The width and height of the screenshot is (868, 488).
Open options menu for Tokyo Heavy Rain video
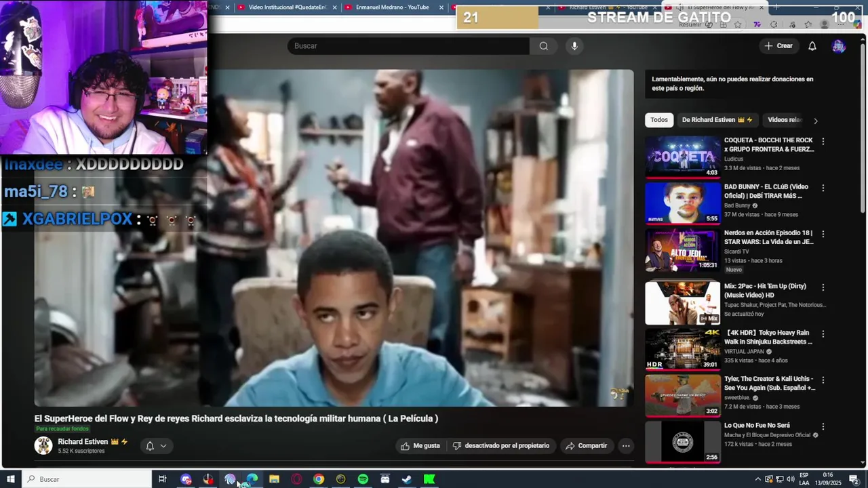pos(823,334)
